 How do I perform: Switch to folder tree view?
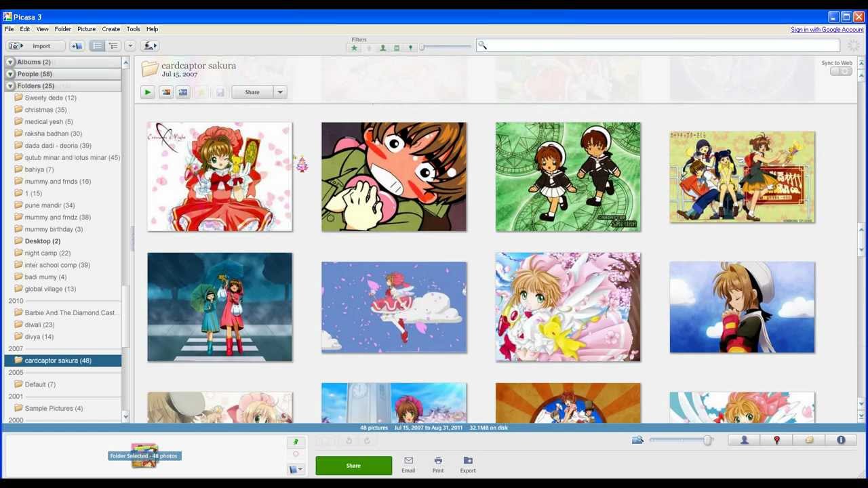pos(113,45)
